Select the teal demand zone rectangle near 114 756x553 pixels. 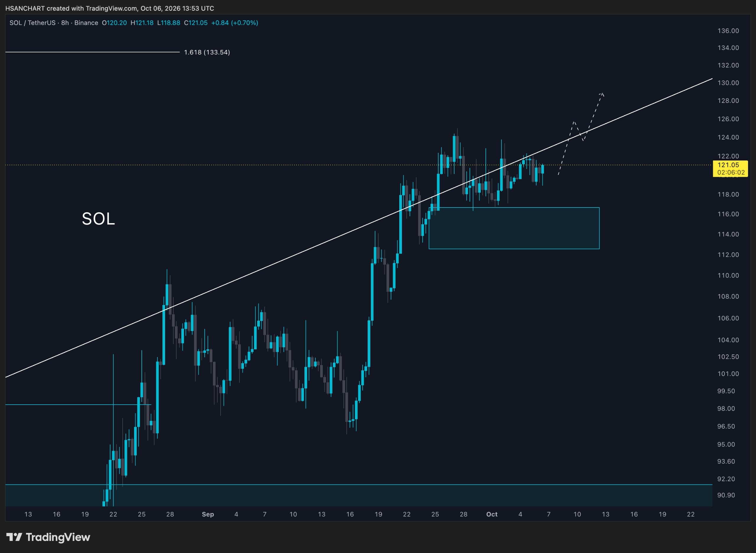click(x=514, y=228)
